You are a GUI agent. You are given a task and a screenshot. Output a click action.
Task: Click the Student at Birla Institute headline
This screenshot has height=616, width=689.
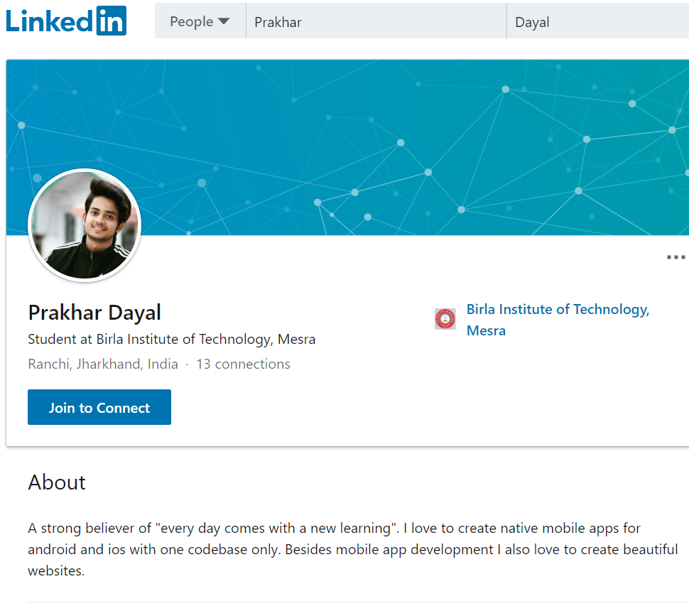[171, 340]
